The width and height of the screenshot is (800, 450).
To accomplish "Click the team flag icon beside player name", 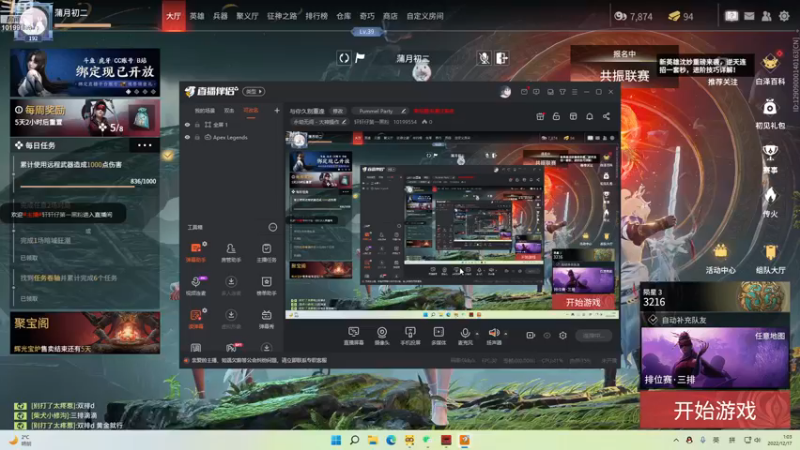I will coord(360,58).
